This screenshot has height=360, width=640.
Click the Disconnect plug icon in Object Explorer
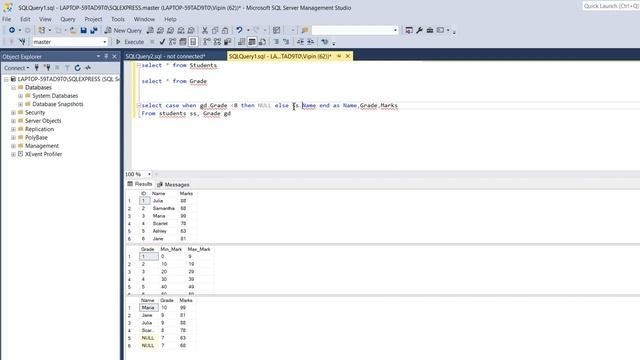click(47, 68)
